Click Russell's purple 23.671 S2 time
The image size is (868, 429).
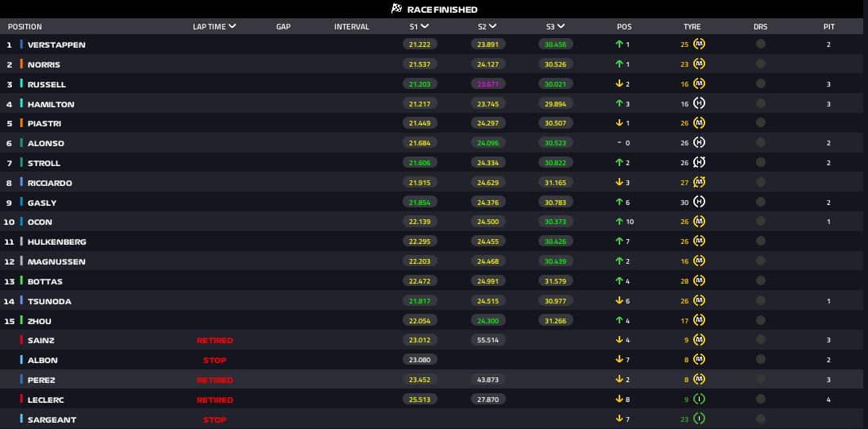coord(488,84)
